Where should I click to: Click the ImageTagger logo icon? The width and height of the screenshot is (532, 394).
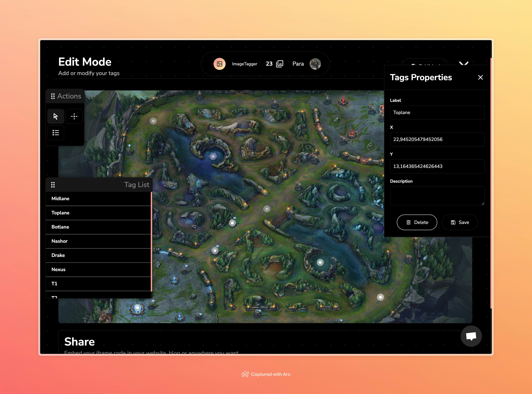(x=219, y=64)
